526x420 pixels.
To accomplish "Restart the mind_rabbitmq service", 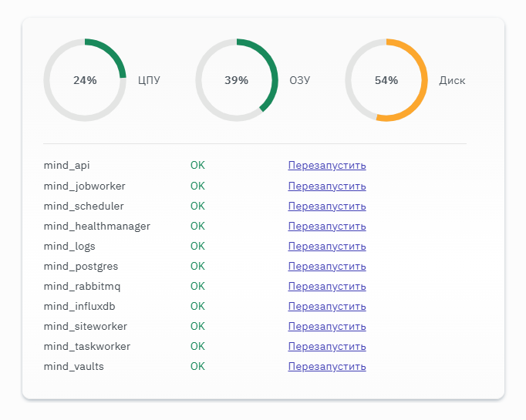I will (x=326, y=286).
